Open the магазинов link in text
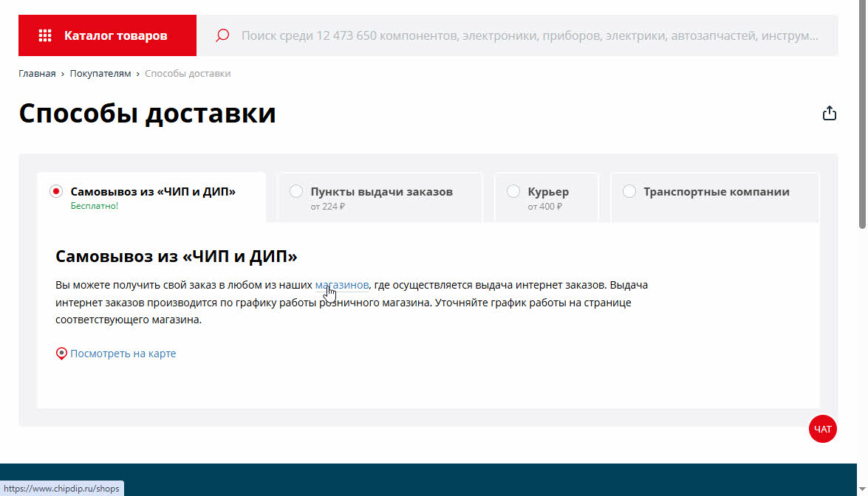This screenshot has width=868, height=496. coord(341,285)
